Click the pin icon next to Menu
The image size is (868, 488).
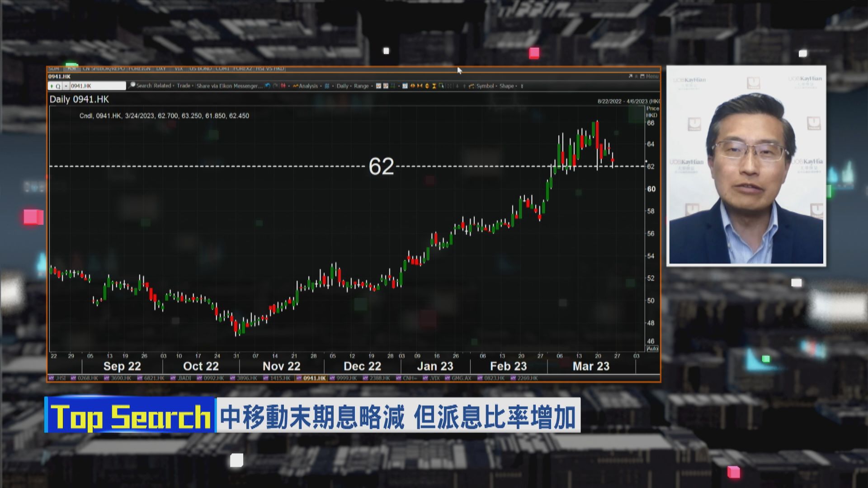[x=636, y=76]
